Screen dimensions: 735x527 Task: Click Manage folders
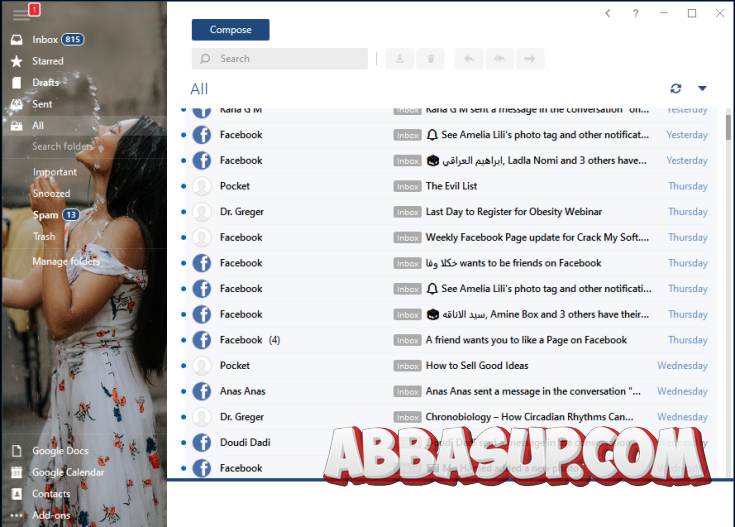(66, 261)
